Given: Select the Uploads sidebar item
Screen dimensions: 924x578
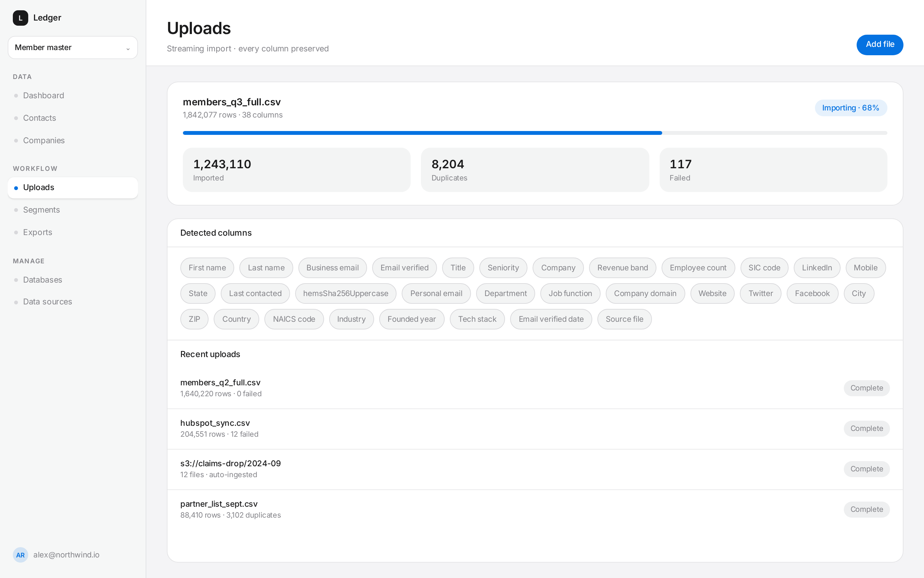Looking at the screenshot, I should pyautogui.click(x=73, y=188).
